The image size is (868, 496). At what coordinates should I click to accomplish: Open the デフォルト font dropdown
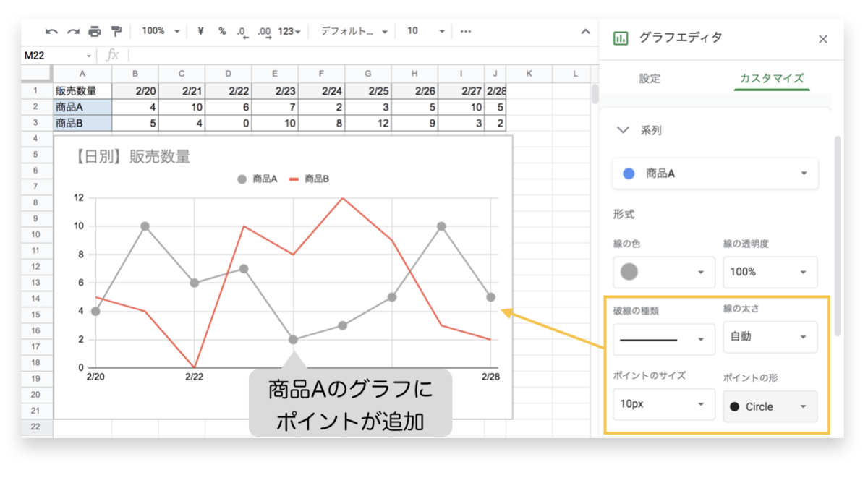[x=354, y=31]
